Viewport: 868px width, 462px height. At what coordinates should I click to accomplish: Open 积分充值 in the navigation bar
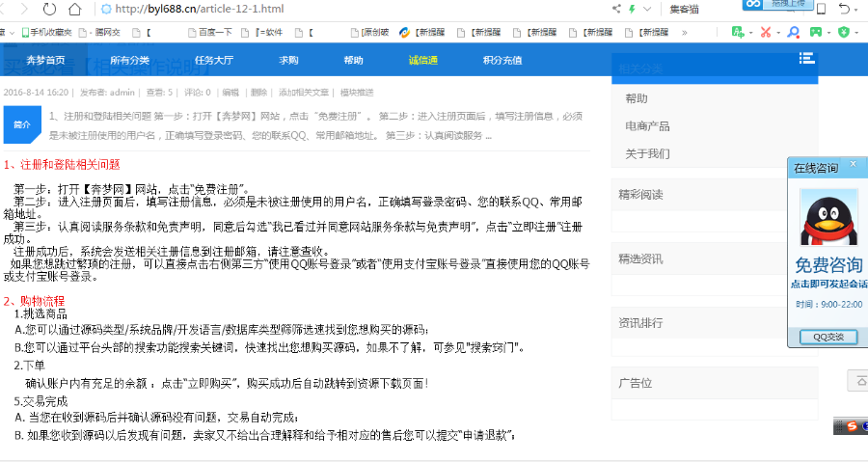[502, 60]
